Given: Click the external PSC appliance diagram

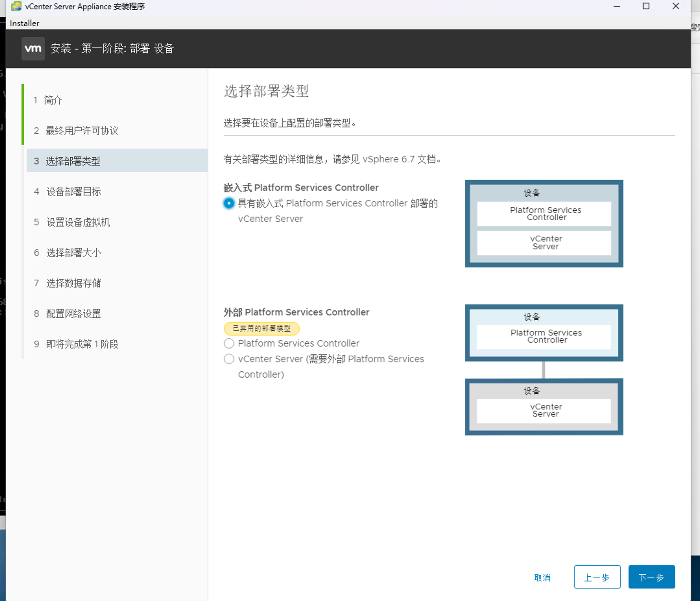Looking at the screenshot, I should [544, 333].
